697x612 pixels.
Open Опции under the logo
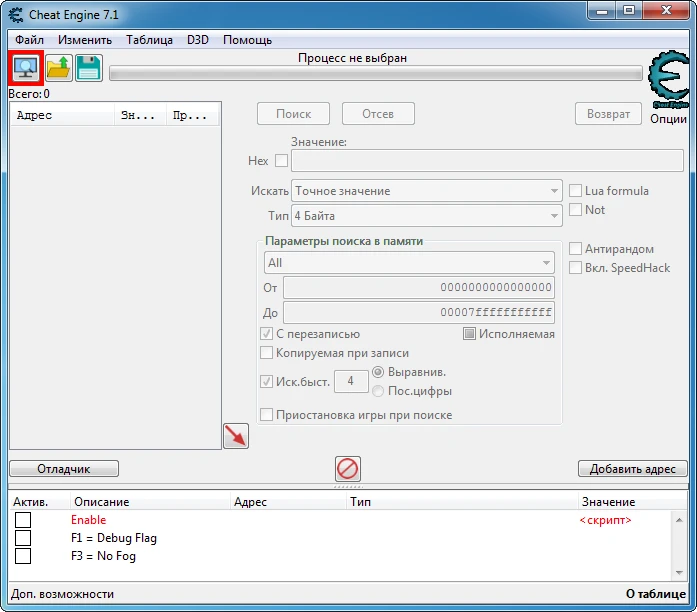point(669,119)
